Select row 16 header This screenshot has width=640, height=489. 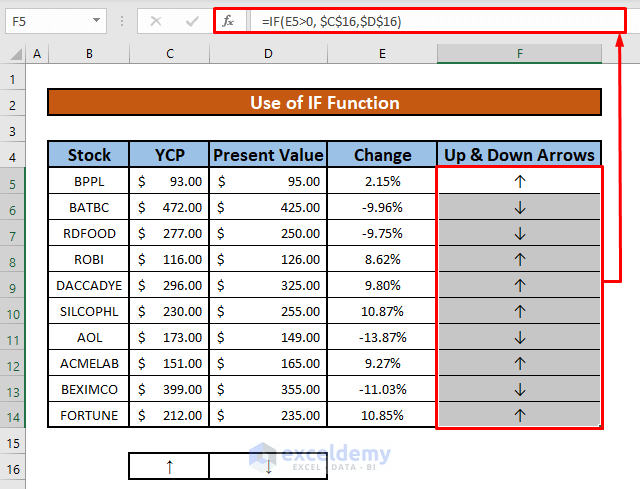tap(13, 466)
